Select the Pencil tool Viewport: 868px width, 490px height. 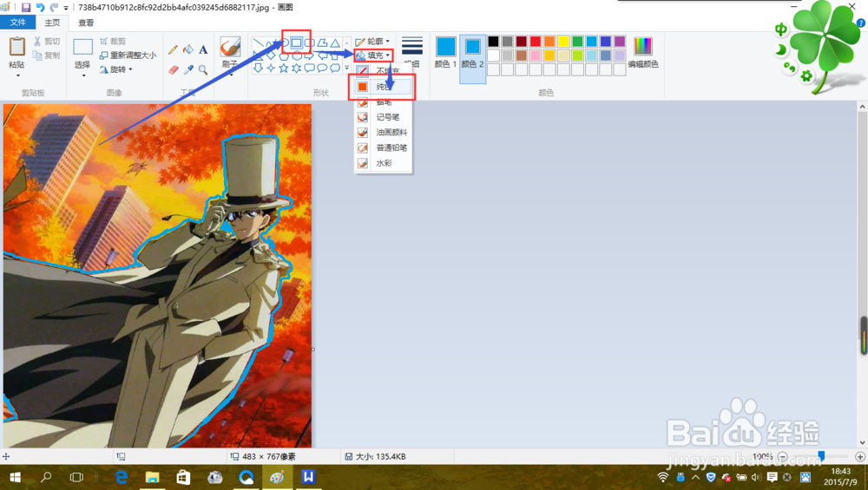174,49
